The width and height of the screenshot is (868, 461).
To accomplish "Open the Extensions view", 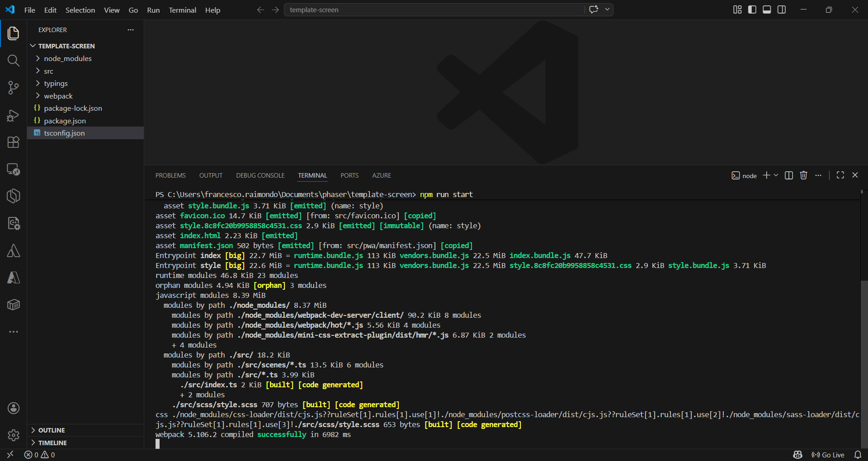I will click(14, 142).
